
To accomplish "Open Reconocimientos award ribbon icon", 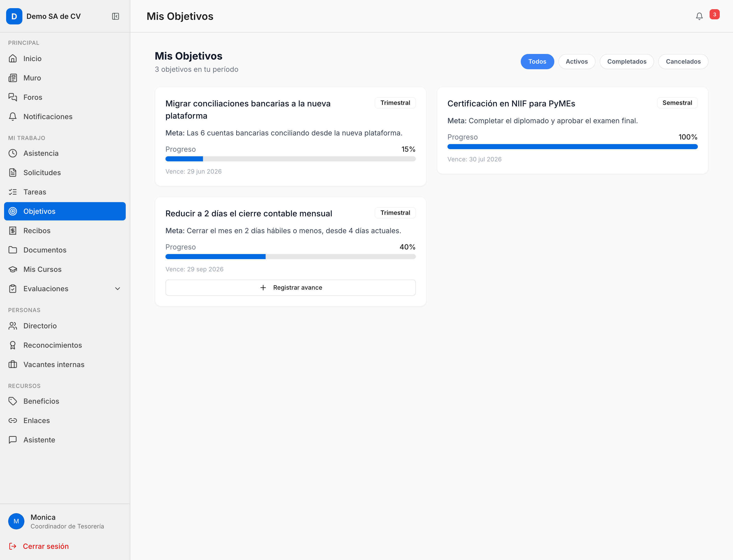I will 13,345.
